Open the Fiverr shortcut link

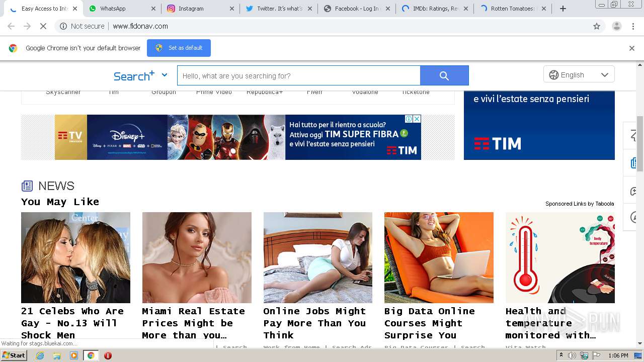pos(315,93)
